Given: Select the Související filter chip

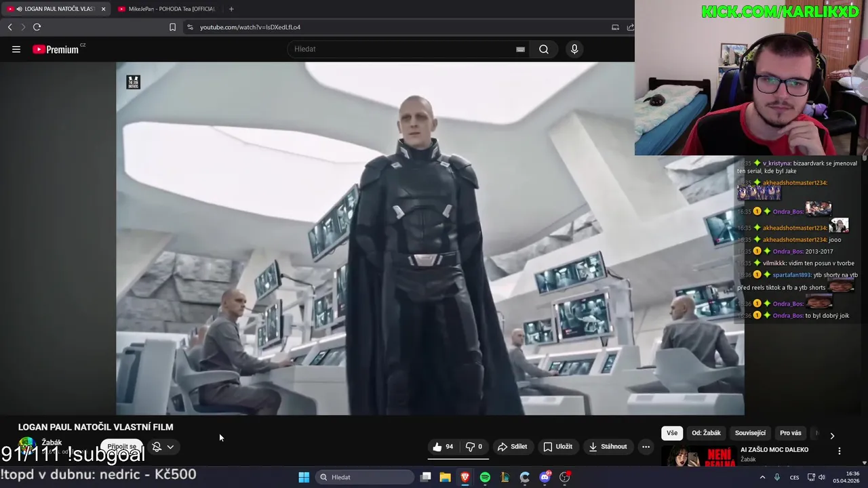Looking at the screenshot, I should pyautogui.click(x=750, y=433).
